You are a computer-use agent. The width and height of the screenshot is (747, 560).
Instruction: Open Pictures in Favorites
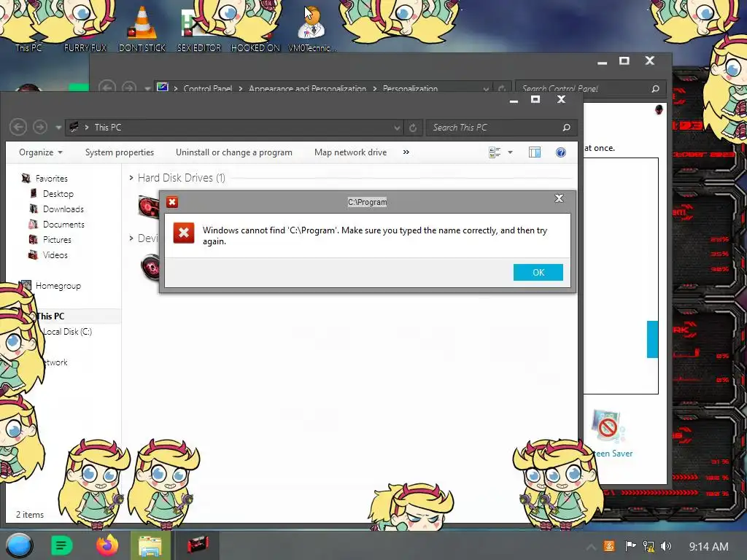click(x=57, y=239)
